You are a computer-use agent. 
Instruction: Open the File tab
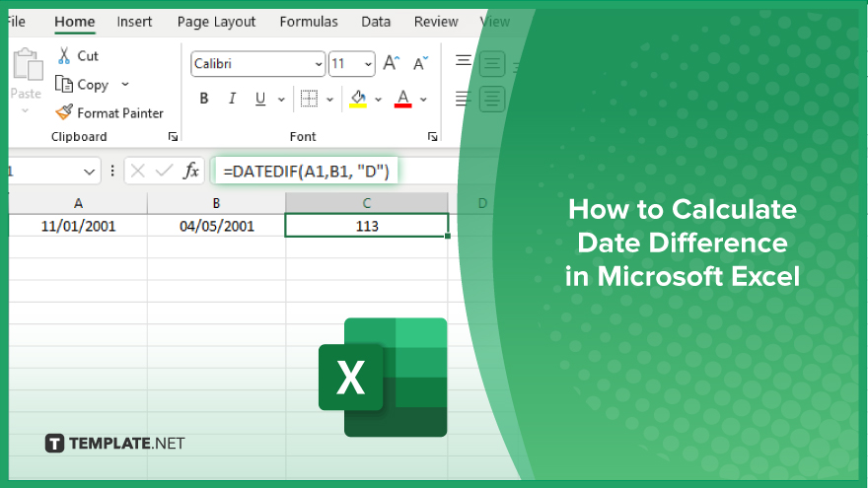16,22
